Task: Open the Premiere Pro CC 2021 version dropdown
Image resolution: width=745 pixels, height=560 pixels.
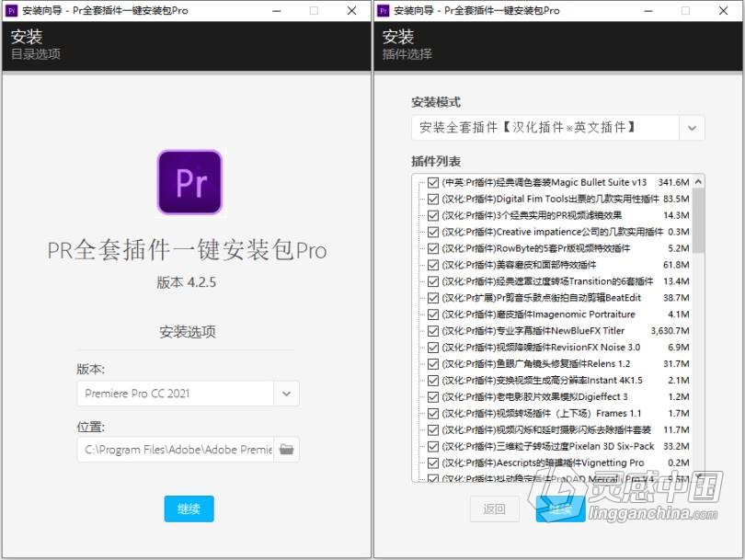Action: click(189, 394)
